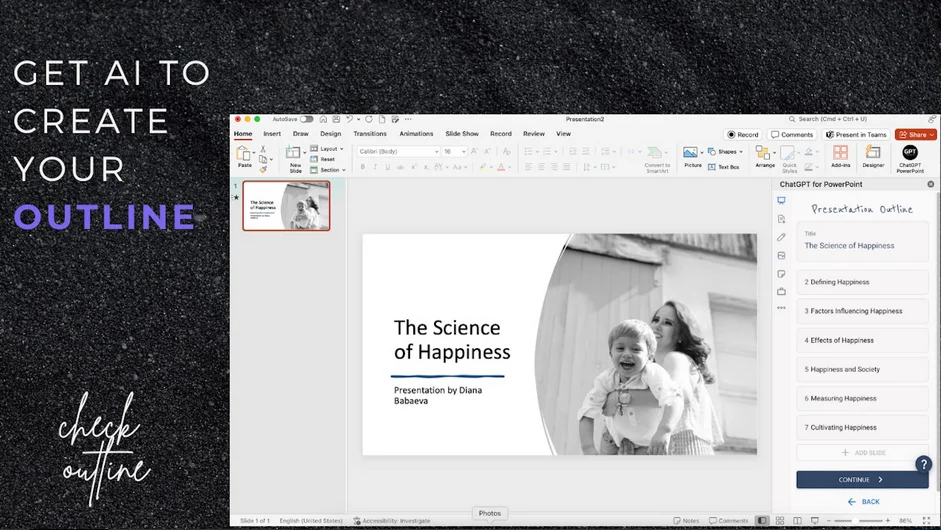Toggle Notes pane in status bar
This screenshot has height=530, width=941.
click(x=686, y=520)
